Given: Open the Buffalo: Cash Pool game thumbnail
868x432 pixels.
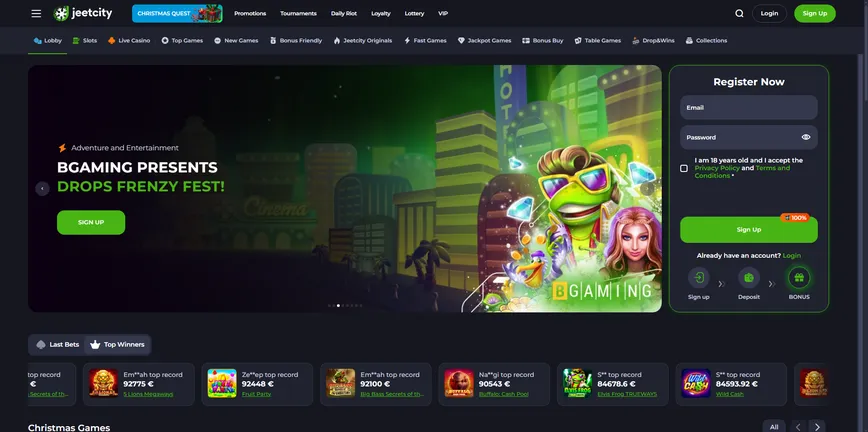Looking at the screenshot, I should [x=459, y=383].
